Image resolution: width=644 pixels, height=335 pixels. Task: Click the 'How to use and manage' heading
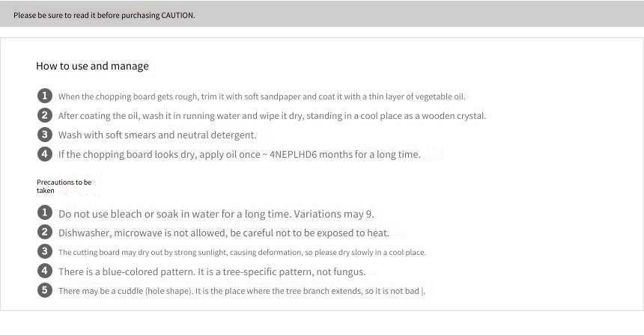coord(92,66)
